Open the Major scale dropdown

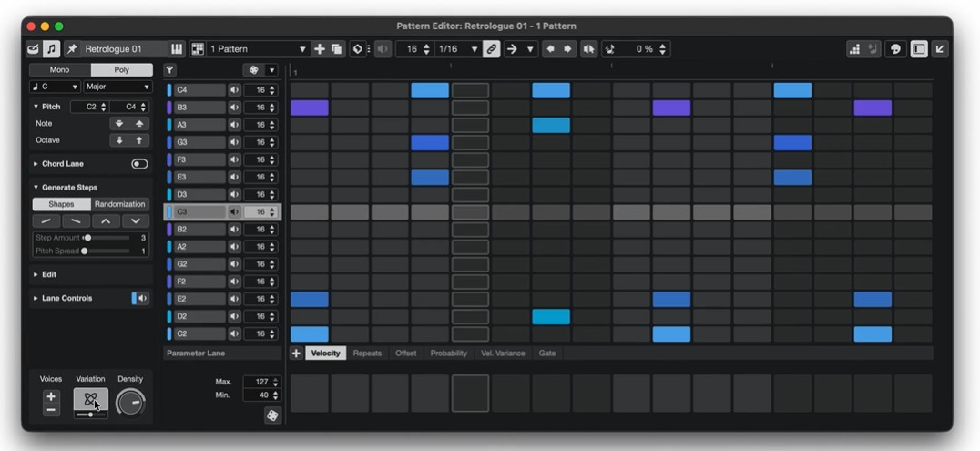[117, 87]
